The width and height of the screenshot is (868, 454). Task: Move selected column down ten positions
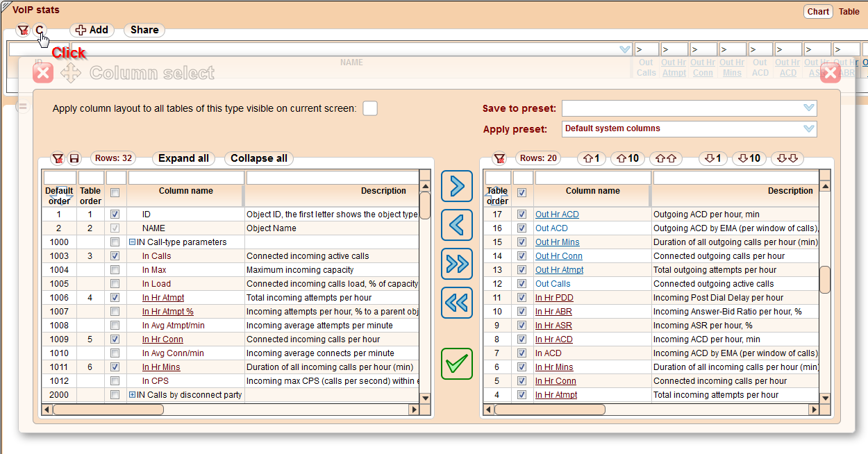[x=749, y=158]
